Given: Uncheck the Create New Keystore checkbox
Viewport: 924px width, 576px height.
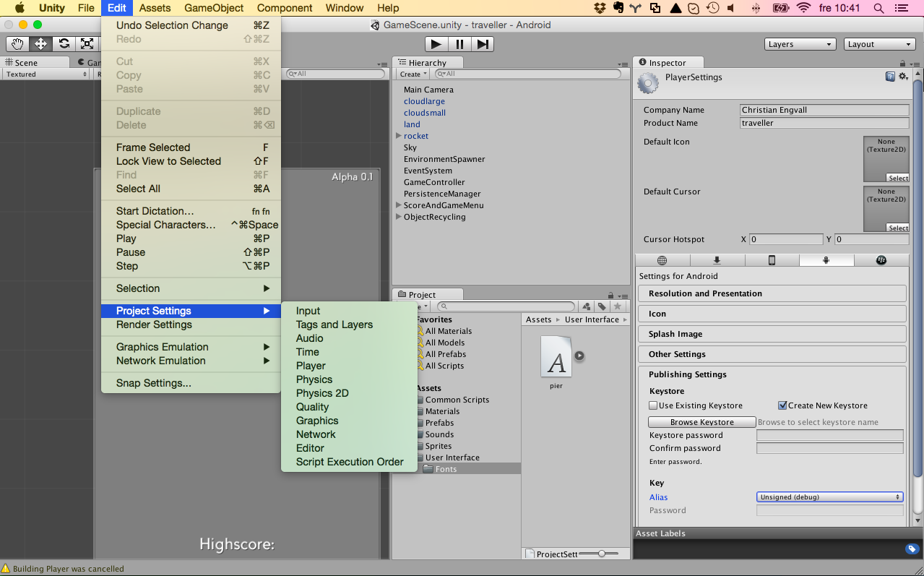Looking at the screenshot, I should pos(782,405).
